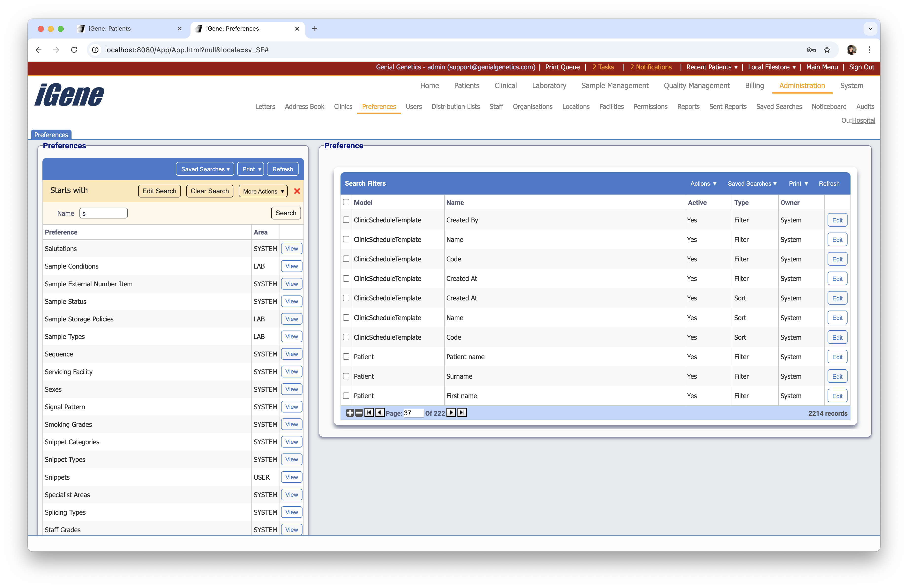Image resolution: width=908 pixels, height=588 pixels.
Task: Click the minus icon on the pagination bar
Action: point(359,413)
